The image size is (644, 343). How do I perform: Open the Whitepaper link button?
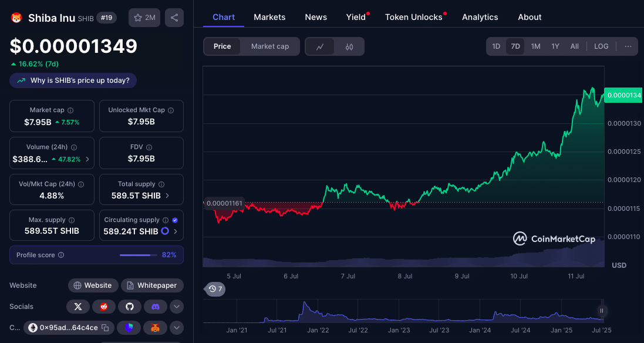152,285
